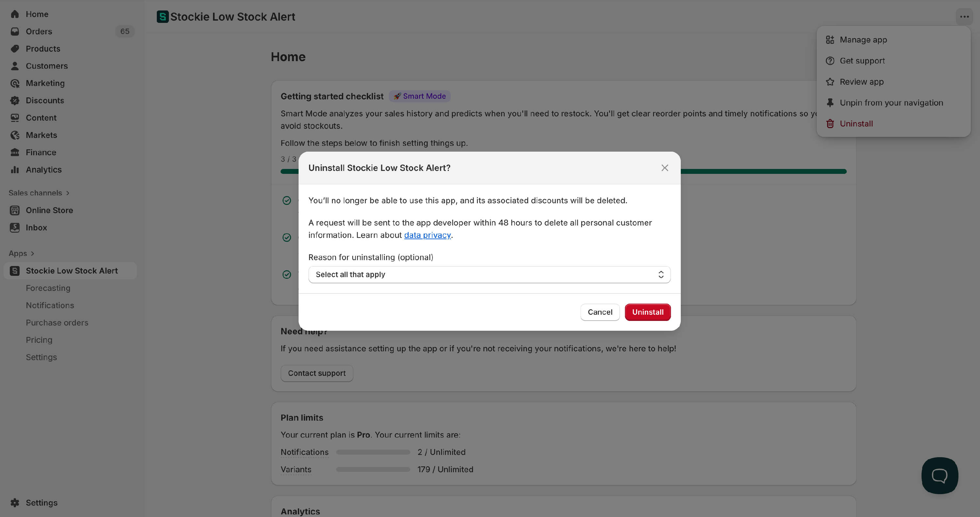Image resolution: width=980 pixels, height=517 pixels.
Task: Close the uninstall dialog with X
Action: coord(665,168)
